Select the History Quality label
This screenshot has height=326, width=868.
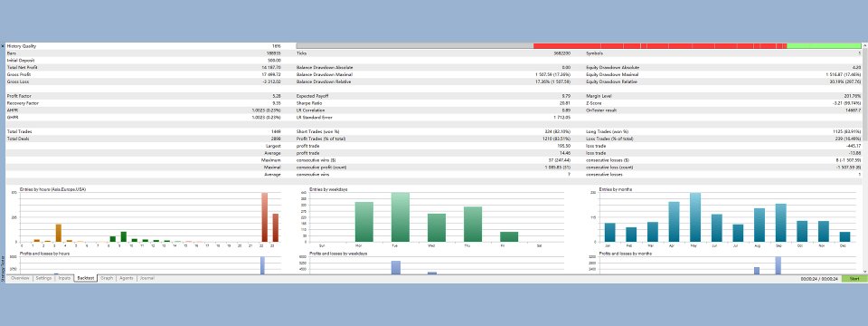22,46
